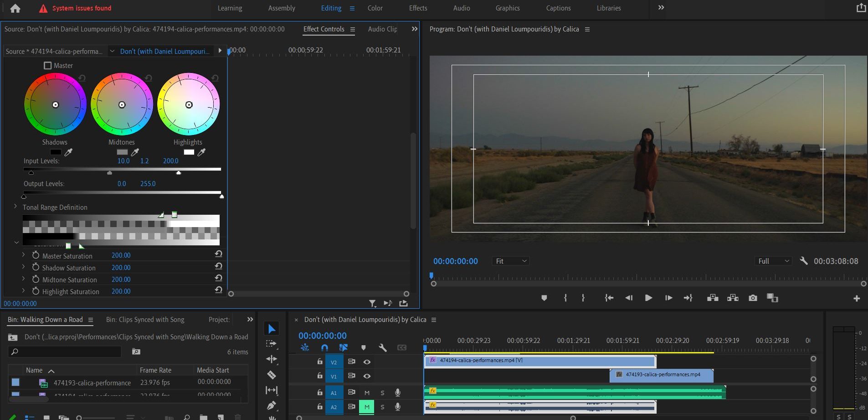Switch to the Color workspace
The image size is (868, 420).
pyautogui.click(x=375, y=8)
